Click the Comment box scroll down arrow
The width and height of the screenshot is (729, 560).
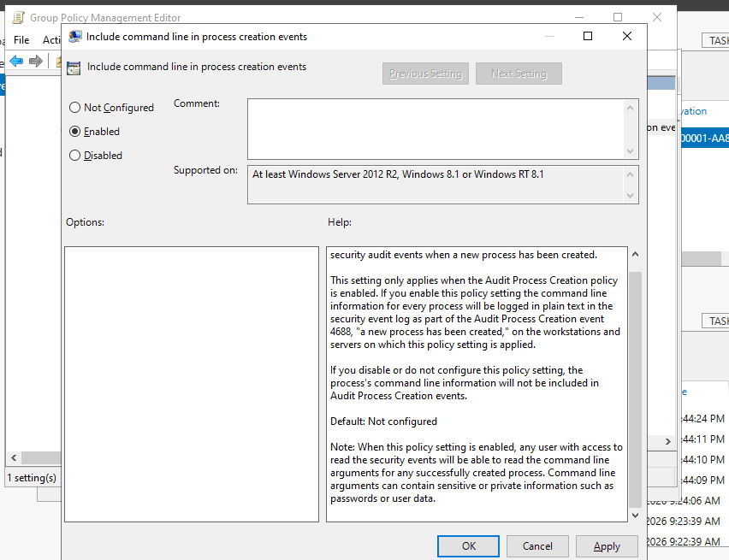630,151
